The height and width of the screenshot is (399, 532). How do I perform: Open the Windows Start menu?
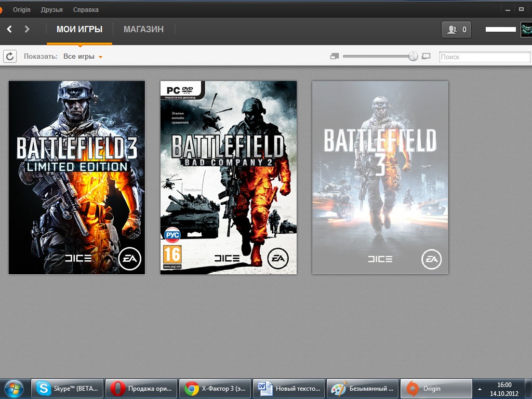coord(14,389)
